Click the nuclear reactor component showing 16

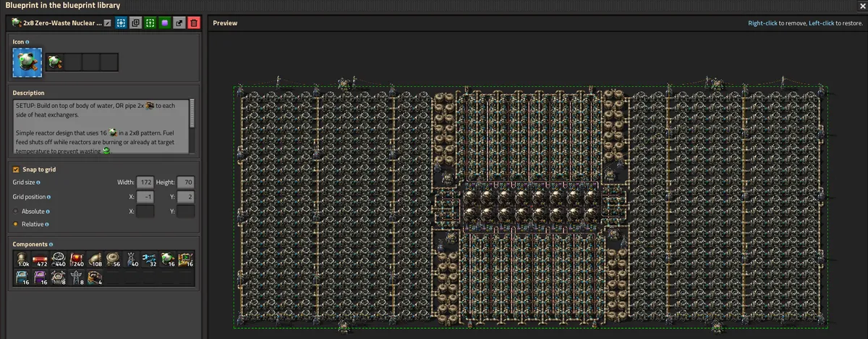[x=167, y=260]
